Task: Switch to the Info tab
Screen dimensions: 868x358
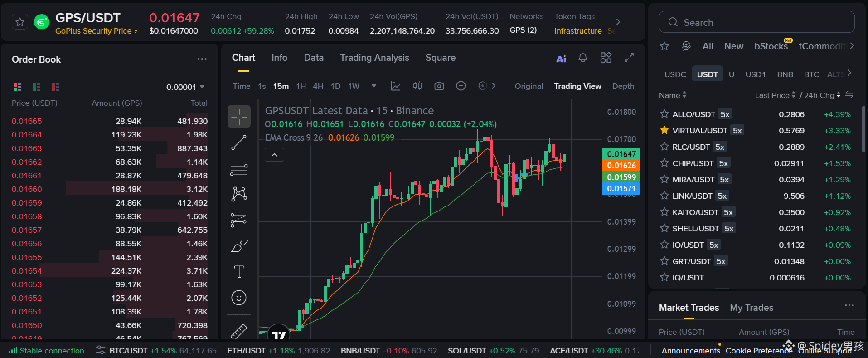Action: pyautogui.click(x=279, y=58)
